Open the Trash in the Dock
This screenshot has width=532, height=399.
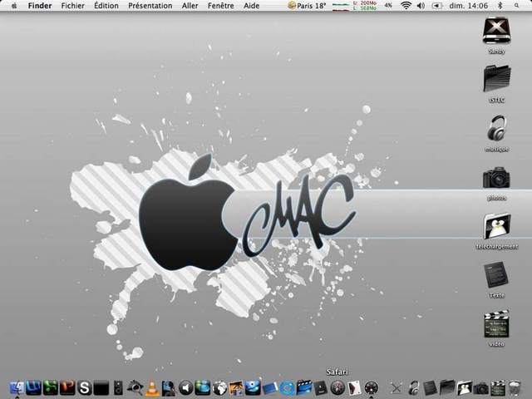click(x=515, y=388)
